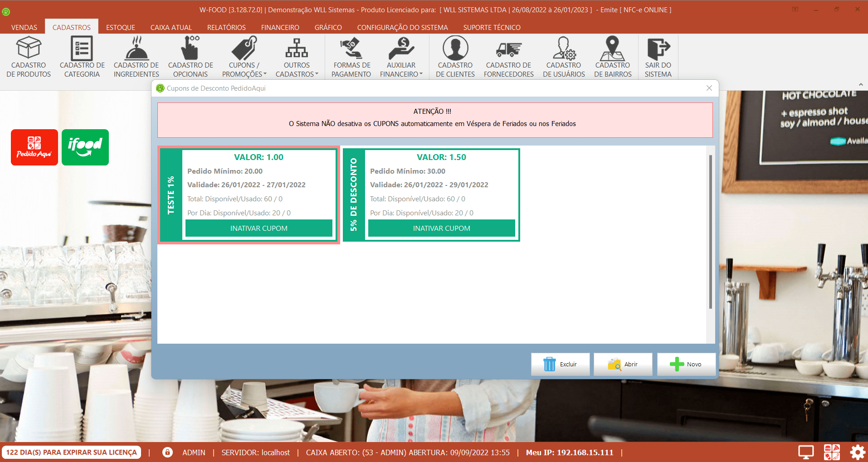Click ADMIN user label in status bar
The height and width of the screenshot is (462, 868).
click(x=194, y=452)
